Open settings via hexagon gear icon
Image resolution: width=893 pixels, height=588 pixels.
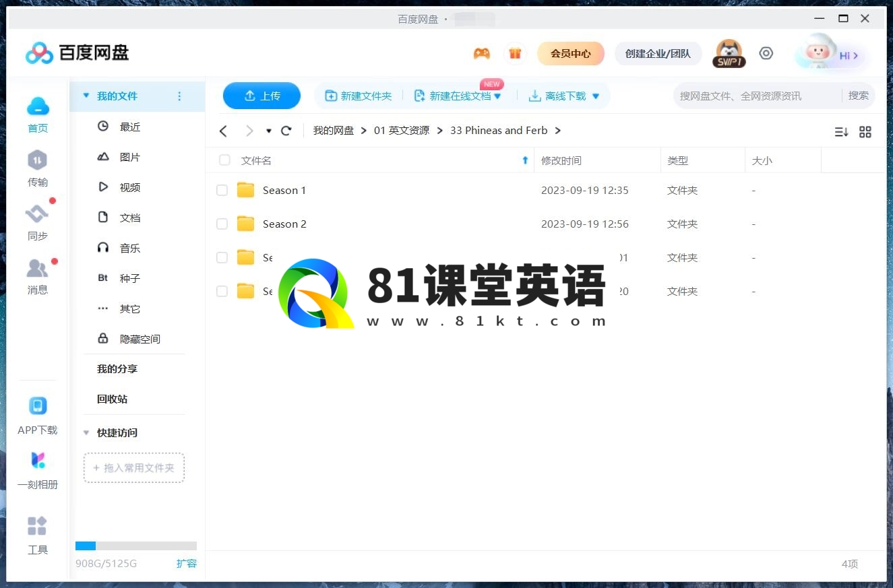coord(766,53)
